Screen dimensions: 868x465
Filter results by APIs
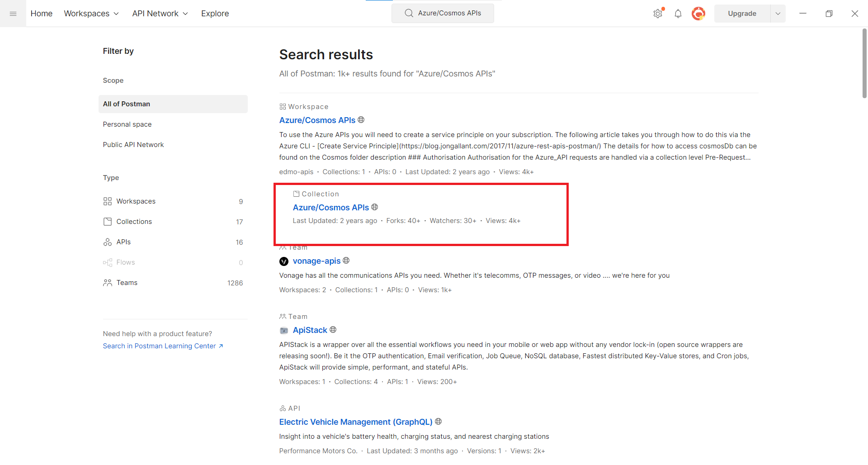(173, 242)
